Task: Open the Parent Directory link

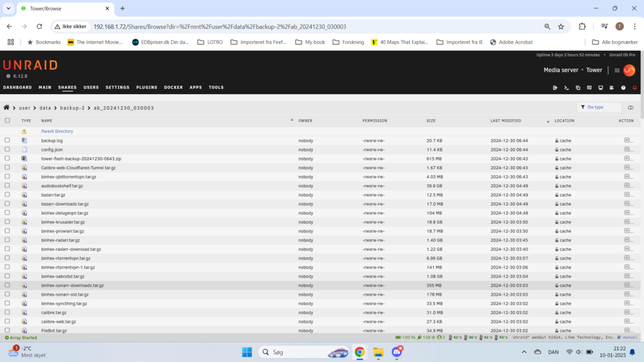Action: pos(57,131)
